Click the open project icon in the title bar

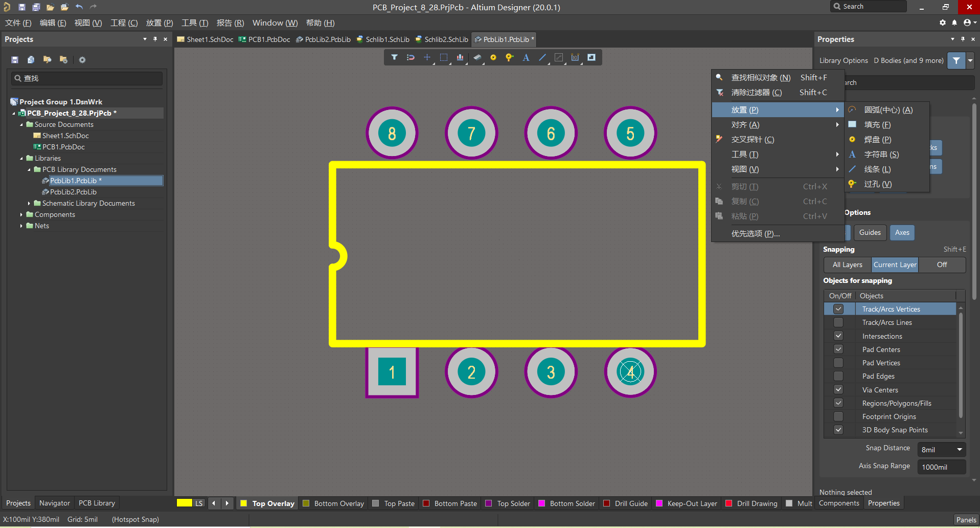tap(64, 7)
